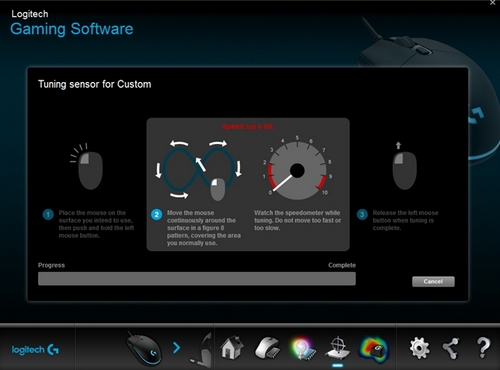Open the Home icon in bottom toolbar
This screenshot has height=370, width=500.
(x=232, y=348)
